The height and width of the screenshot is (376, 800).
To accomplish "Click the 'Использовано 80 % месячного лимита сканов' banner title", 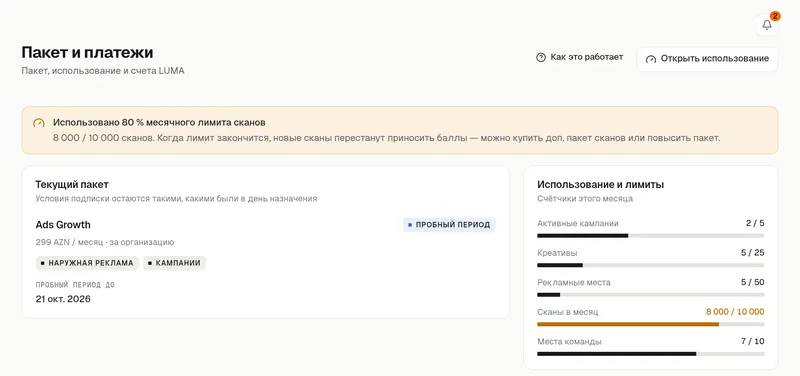I will 159,123.
